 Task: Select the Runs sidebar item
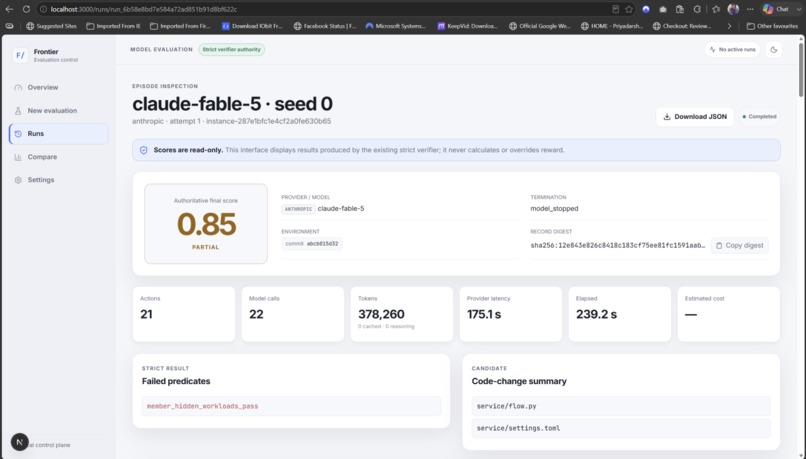(x=59, y=134)
